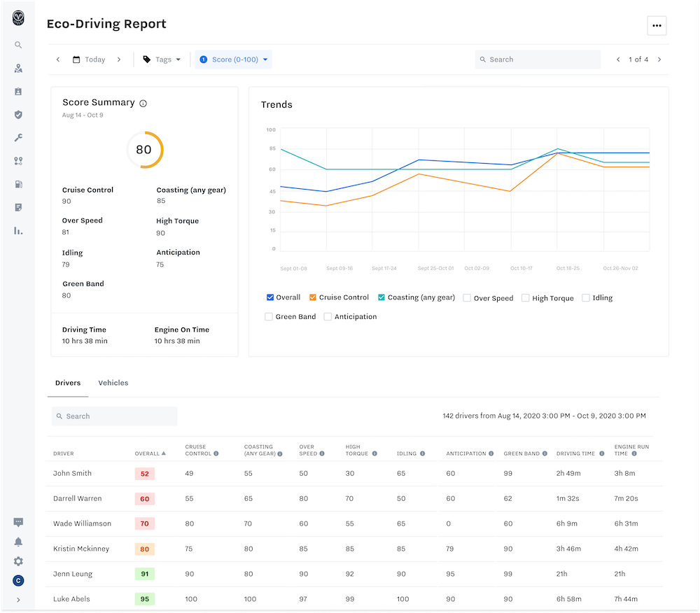The height and width of the screenshot is (613, 700).
Task: Select the Drivers tab
Action: tap(68, 383)
